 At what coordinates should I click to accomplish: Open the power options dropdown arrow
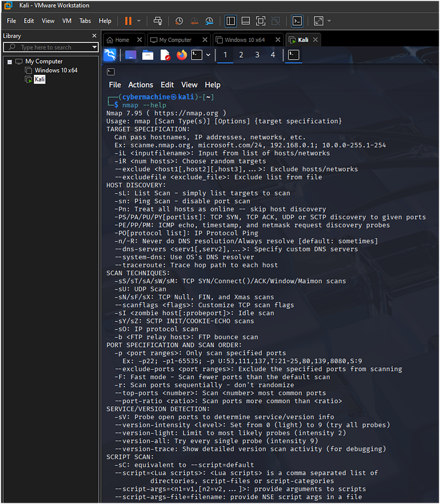pos(139,21)
